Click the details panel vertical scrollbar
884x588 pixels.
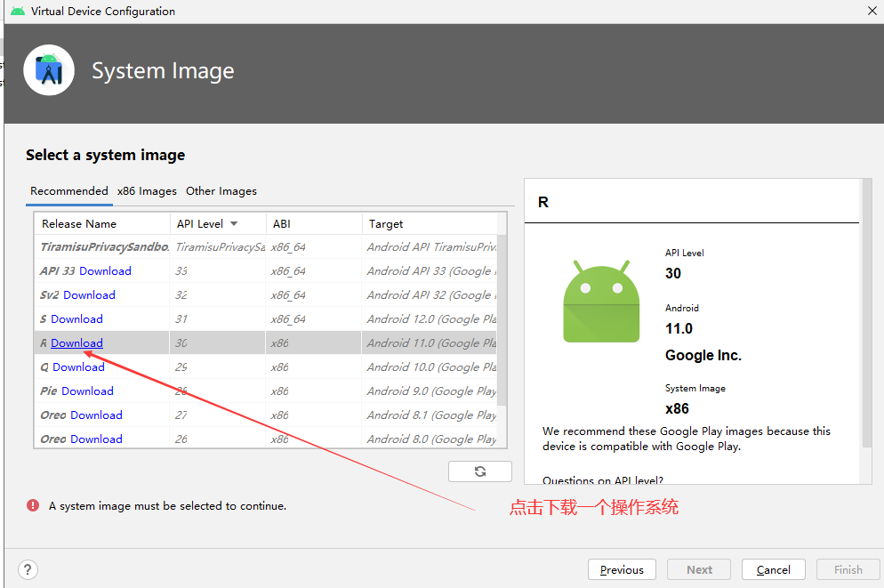pyautogui.click(x=866, y=313)
